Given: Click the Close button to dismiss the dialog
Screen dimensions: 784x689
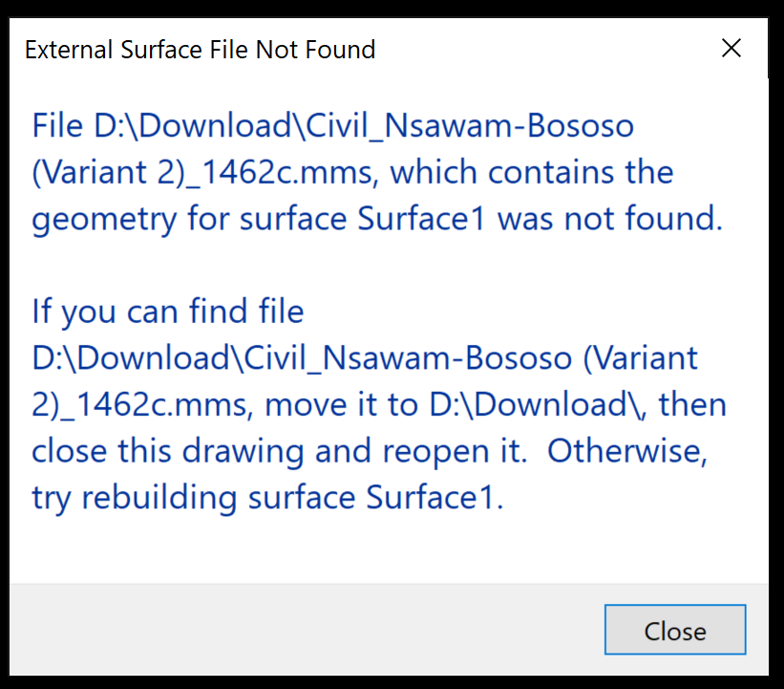Looking at the screenshot, I should click(674, 630).
